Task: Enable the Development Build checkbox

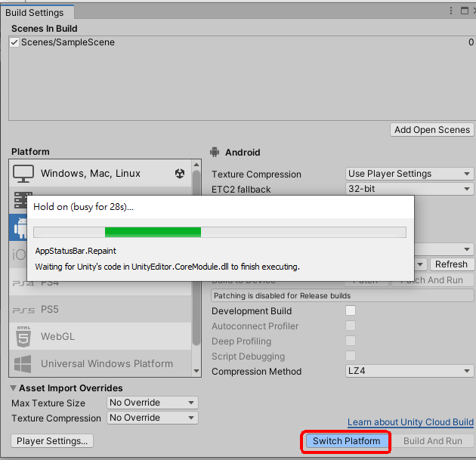Action: (351, 310)
